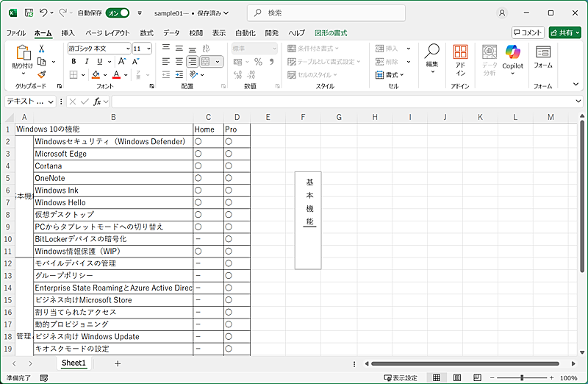The height and width of the screenshot is (384, 588).
Task: Click the Cut scissors icon
Action: 42,49
